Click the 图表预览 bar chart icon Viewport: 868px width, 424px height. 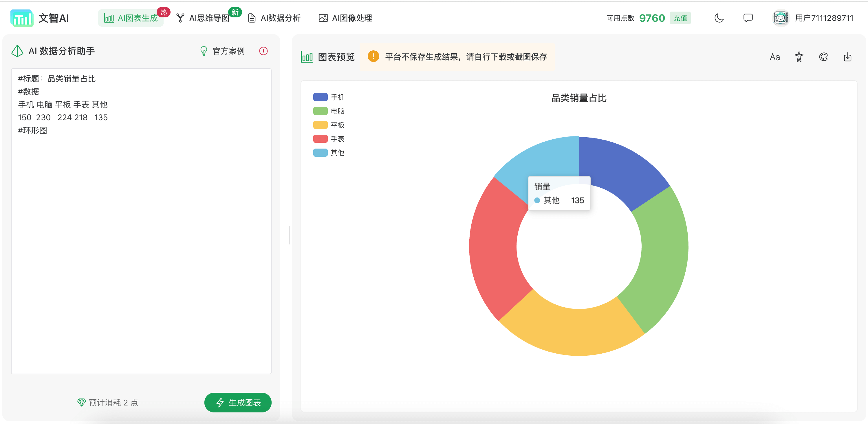click(x=306, y=57)
